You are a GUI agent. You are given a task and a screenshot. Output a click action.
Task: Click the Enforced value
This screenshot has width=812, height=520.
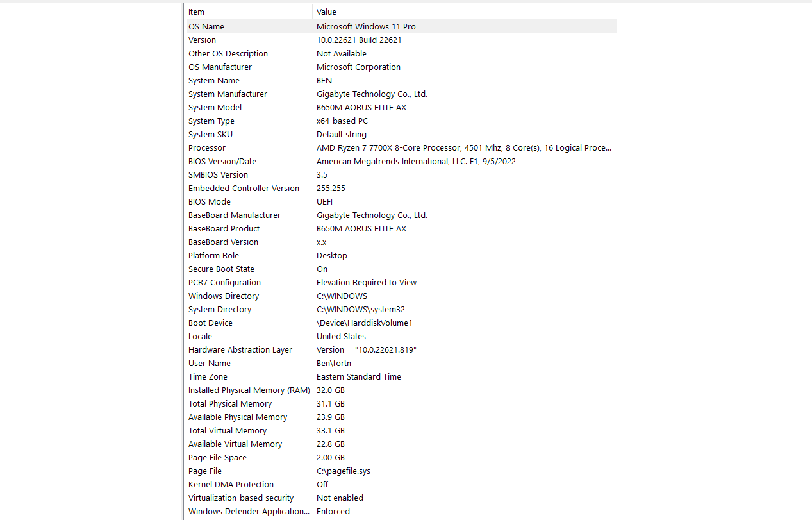pyautogui.click(x=333, y=511)
